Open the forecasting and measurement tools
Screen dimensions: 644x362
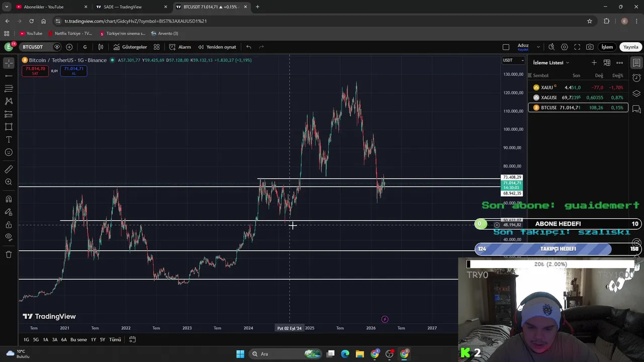9,114
